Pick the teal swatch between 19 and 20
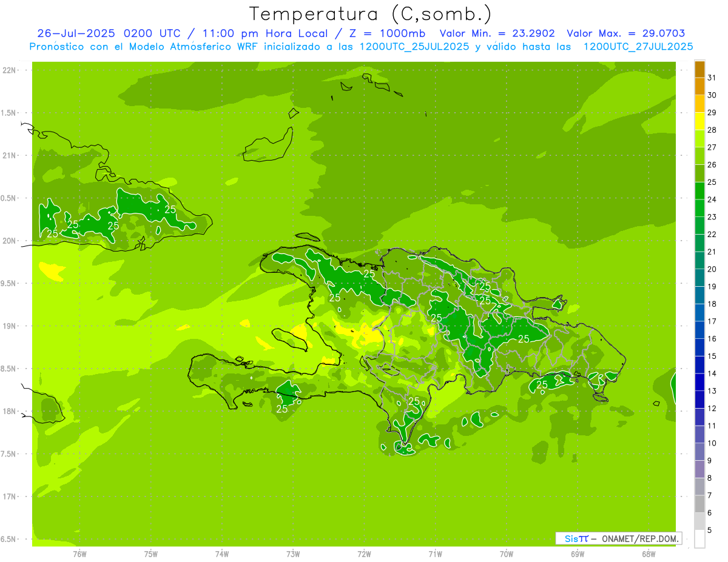728x562 pixels. coord(699,278)
